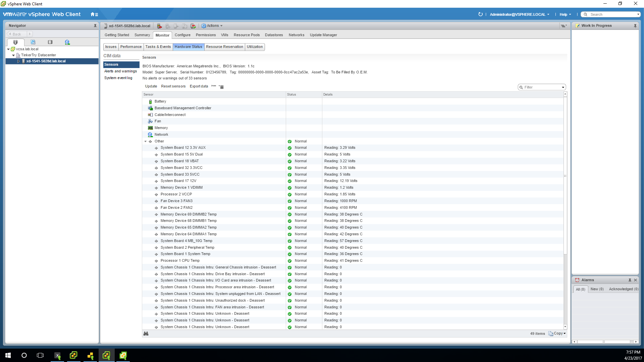Select the Fan Device 3 FAN3 row

pyautogui.click(x=353, y=201)
